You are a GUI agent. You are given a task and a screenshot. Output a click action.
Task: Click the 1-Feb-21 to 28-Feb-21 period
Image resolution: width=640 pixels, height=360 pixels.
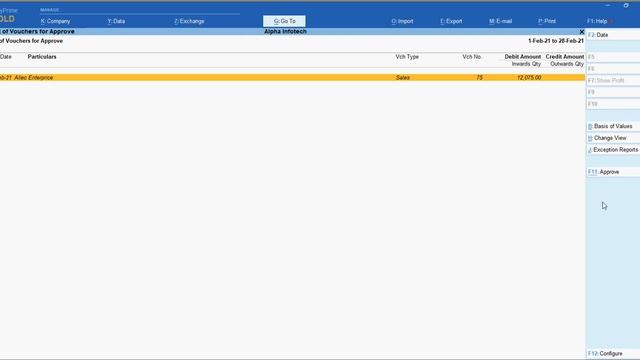point(556,41)
